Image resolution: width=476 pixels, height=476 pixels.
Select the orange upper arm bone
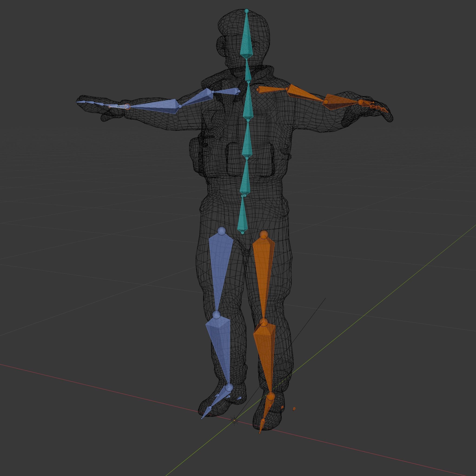[305, 93]
